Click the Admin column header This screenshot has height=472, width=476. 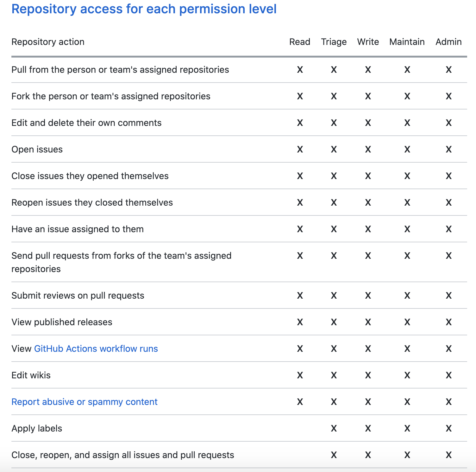448,42
